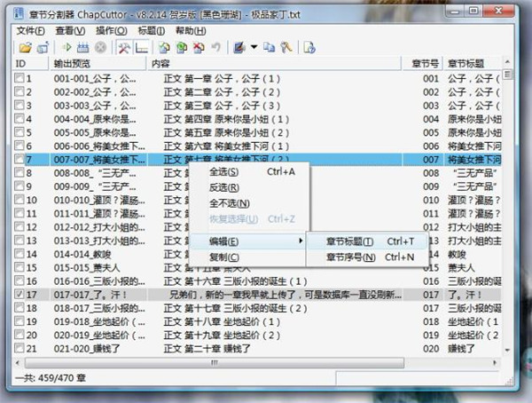Click the ID column header

click(31, 64)
